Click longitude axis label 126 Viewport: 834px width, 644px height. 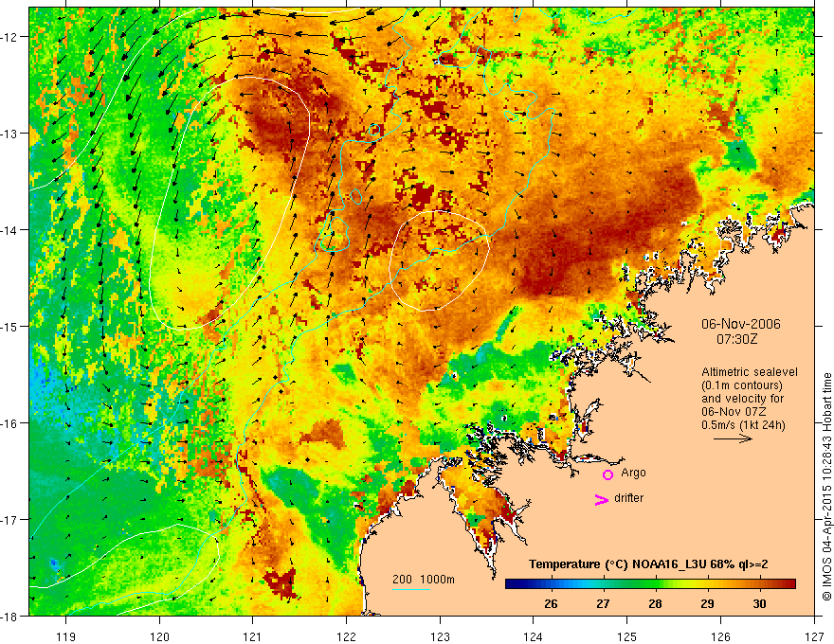[720, 636]
